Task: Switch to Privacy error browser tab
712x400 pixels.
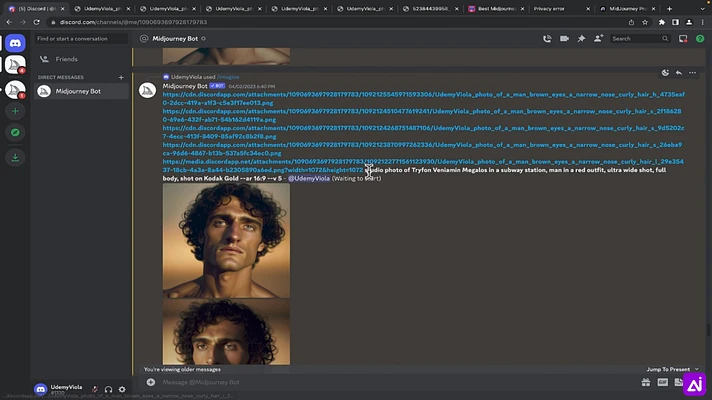Action: pos(562,9)
